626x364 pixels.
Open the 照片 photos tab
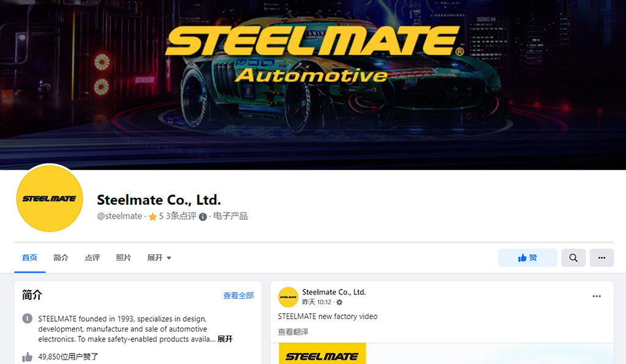tap(123, 258)
